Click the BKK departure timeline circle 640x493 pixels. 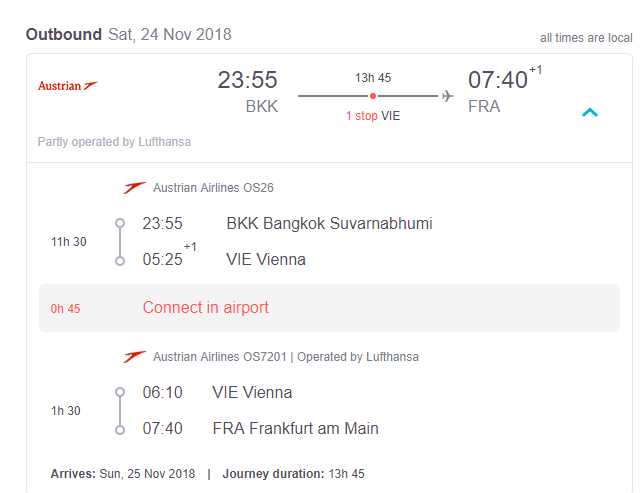click(120, 223)
